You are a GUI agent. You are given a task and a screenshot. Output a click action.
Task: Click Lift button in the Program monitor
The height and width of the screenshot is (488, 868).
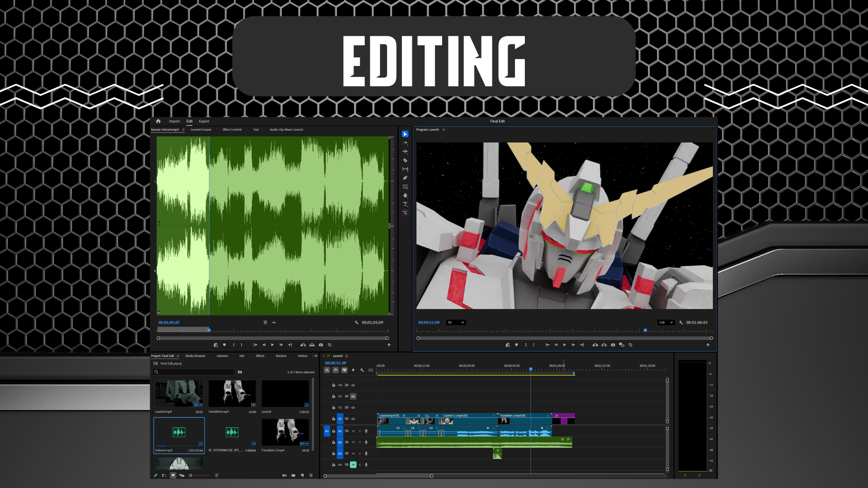[595, 345]
